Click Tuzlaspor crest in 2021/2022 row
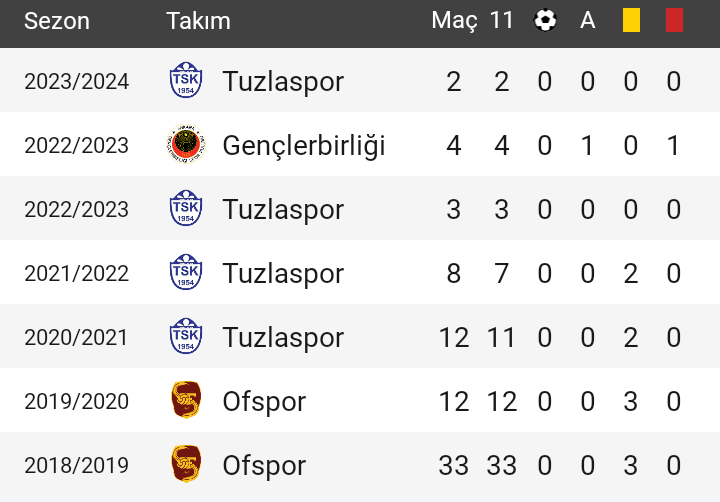 click(x=186, y=272)
